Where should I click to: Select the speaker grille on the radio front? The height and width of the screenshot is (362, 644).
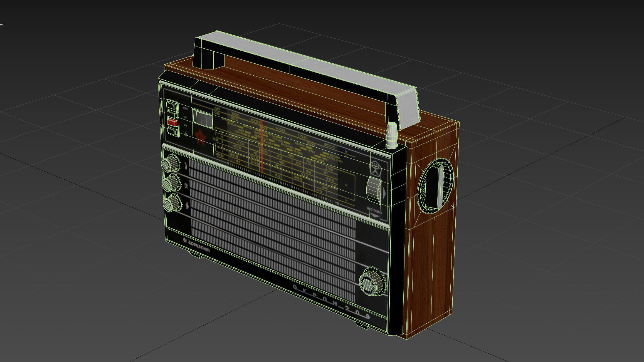pyautogui.click(x=273, y=231)
